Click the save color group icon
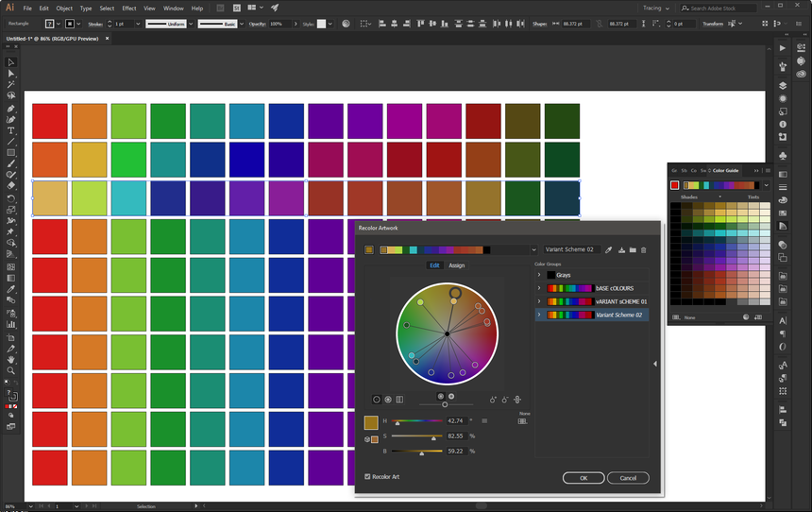 click(621, 250)
